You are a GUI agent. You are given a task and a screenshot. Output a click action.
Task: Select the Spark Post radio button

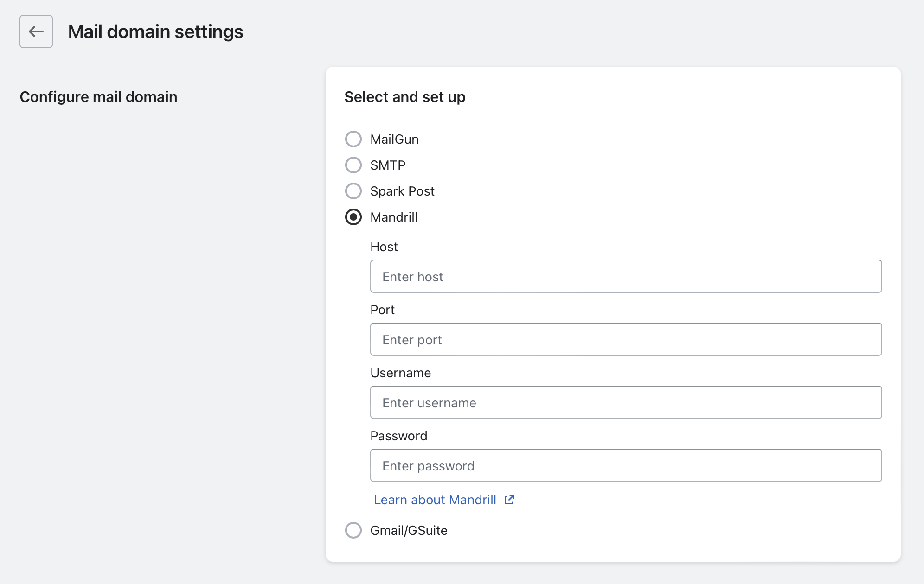[x=353, y=191]
